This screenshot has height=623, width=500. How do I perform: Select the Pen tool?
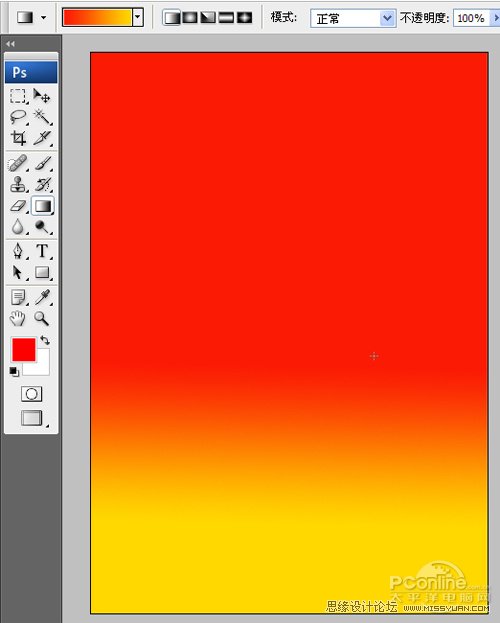pyautogui.click(x=18, y=251)
